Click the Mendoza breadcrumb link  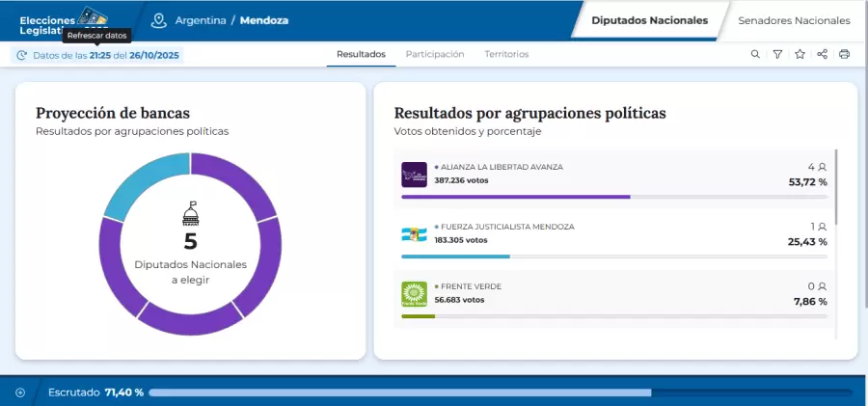point(263,20)
